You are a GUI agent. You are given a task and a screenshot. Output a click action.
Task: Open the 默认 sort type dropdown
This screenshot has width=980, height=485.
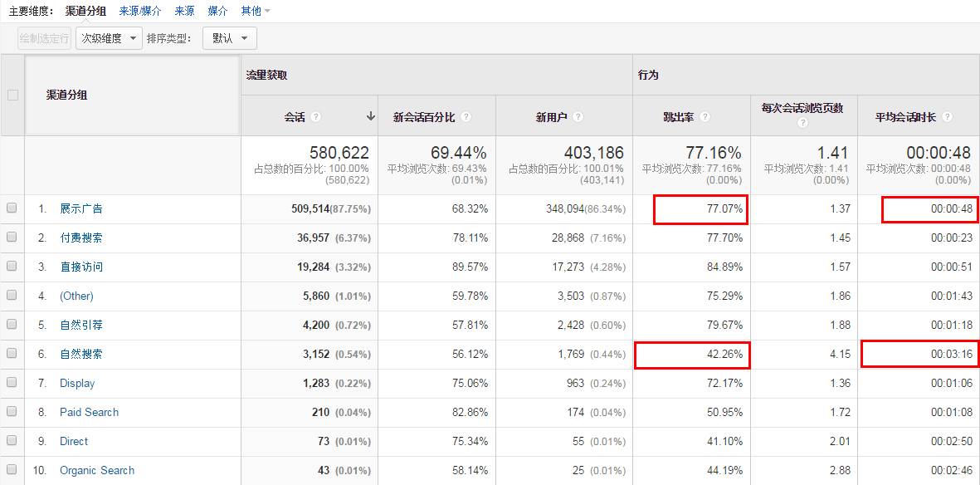click(230, 39)
